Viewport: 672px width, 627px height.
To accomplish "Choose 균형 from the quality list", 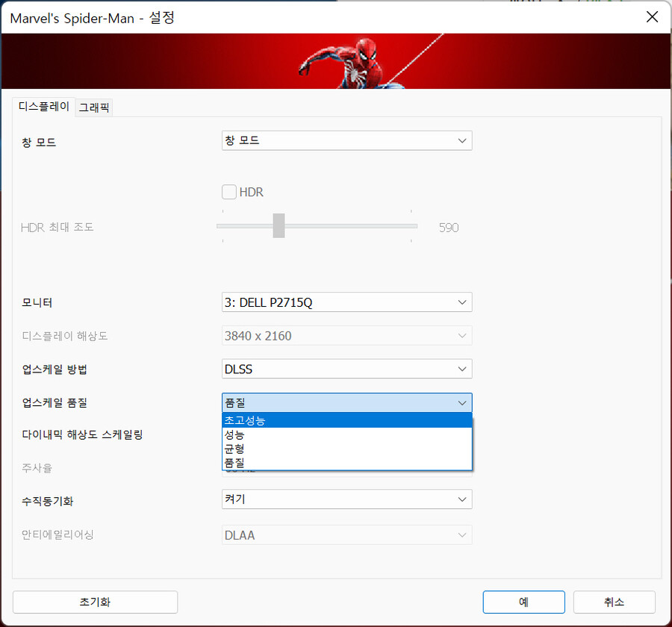I will click(346, 449).
